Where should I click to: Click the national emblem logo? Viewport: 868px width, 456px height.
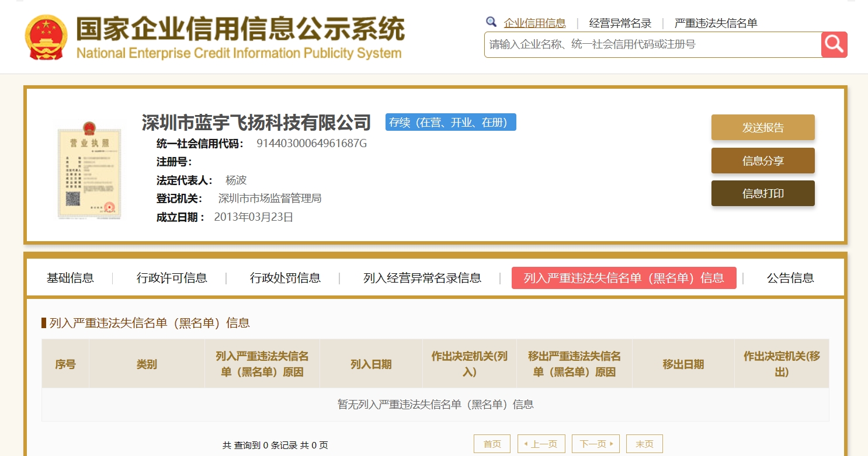[x=46, y=37]
